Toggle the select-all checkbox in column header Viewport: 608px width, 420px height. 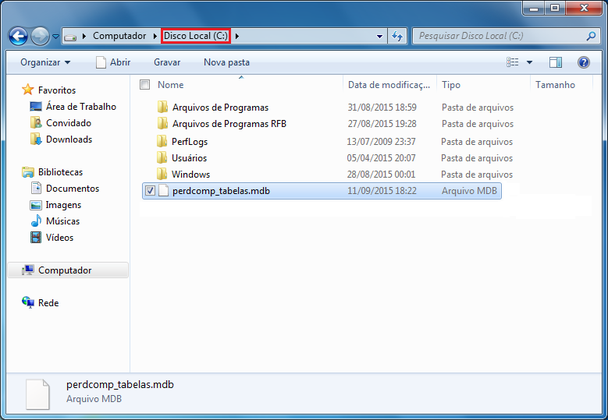point(146,85)
